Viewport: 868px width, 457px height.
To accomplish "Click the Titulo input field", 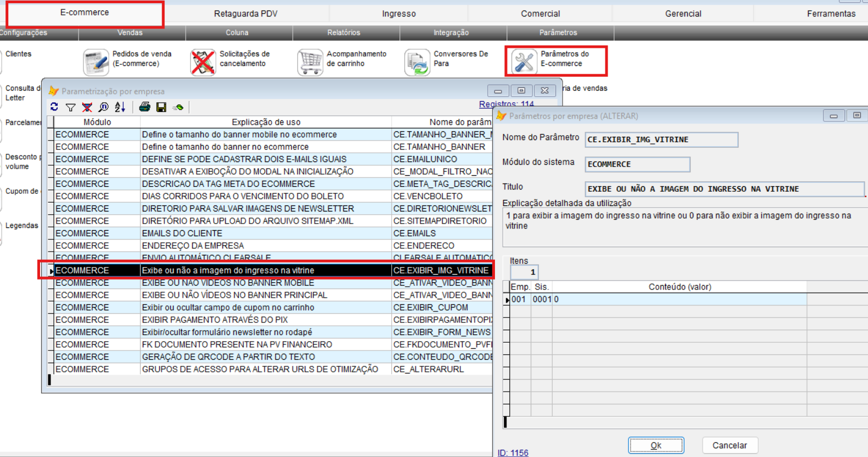I will [x=724, y=189].
